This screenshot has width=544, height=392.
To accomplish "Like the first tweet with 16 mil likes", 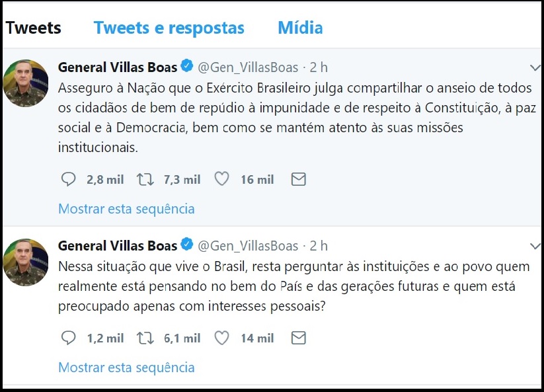I will [222, 179].
